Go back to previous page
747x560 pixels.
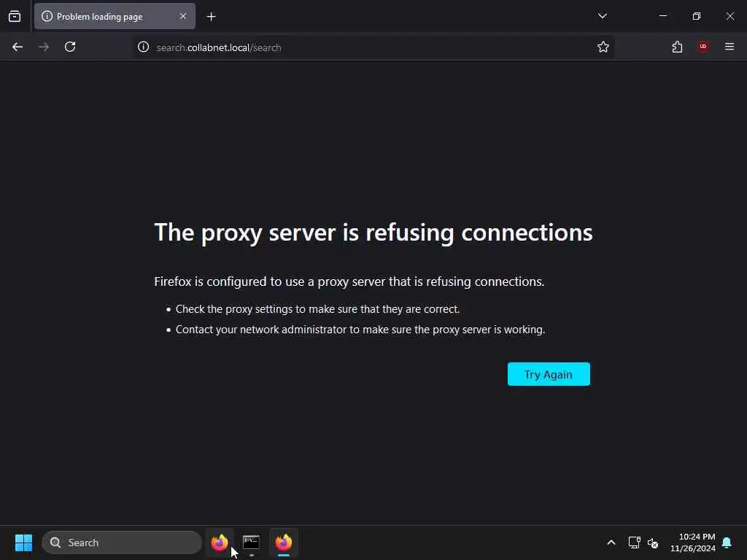18,47
